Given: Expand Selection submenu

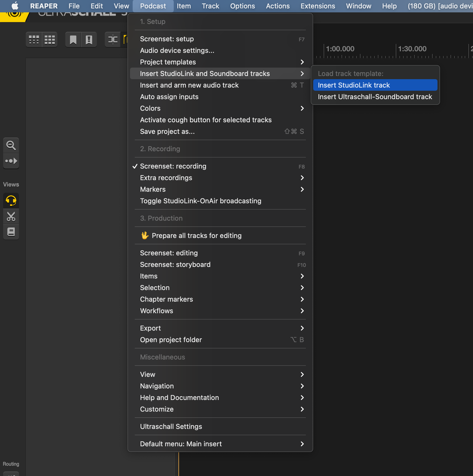Looking at the screenshot, I should pyautogui.click(x=220, y=288).
